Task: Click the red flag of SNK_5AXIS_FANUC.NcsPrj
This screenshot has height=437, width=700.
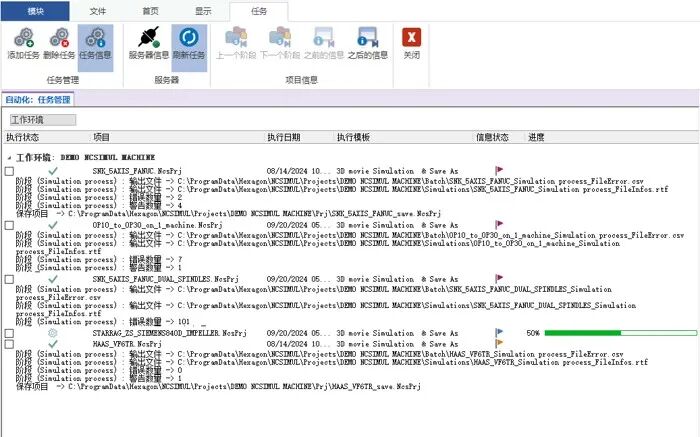Action: 499,171
